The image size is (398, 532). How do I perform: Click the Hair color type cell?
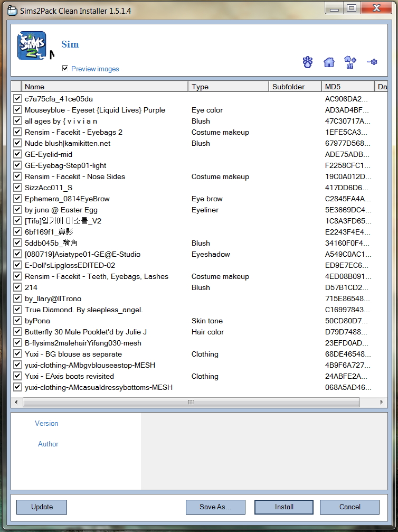(x=207, y=332)
